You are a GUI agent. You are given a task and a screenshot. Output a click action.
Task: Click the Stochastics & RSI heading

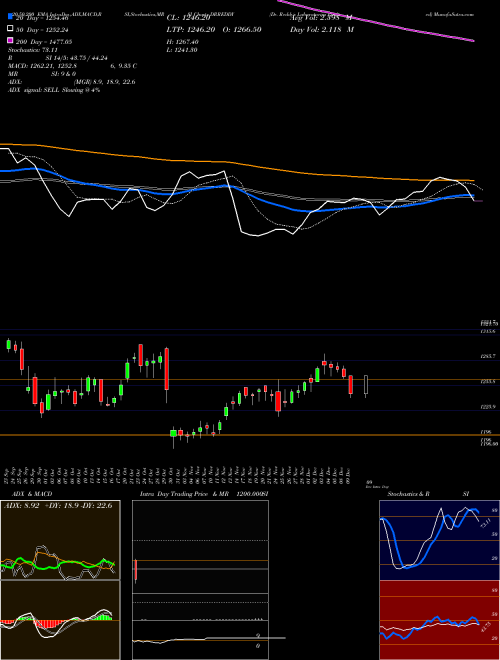(428, 494)
